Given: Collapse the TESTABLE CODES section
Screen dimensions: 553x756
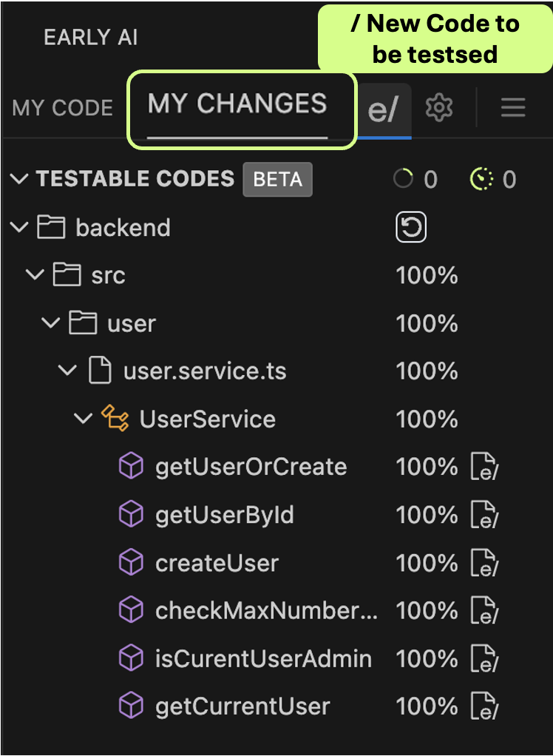Looking at the screenshot, I should pos(20,179).
